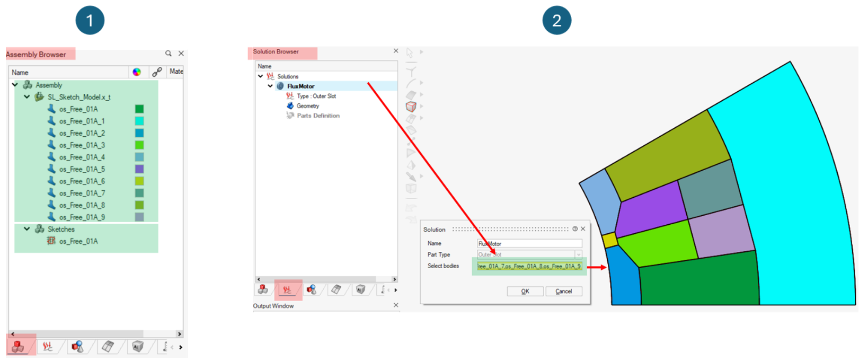Close the Output Window panel
This screenshot has height=361, width=868.
395,305
